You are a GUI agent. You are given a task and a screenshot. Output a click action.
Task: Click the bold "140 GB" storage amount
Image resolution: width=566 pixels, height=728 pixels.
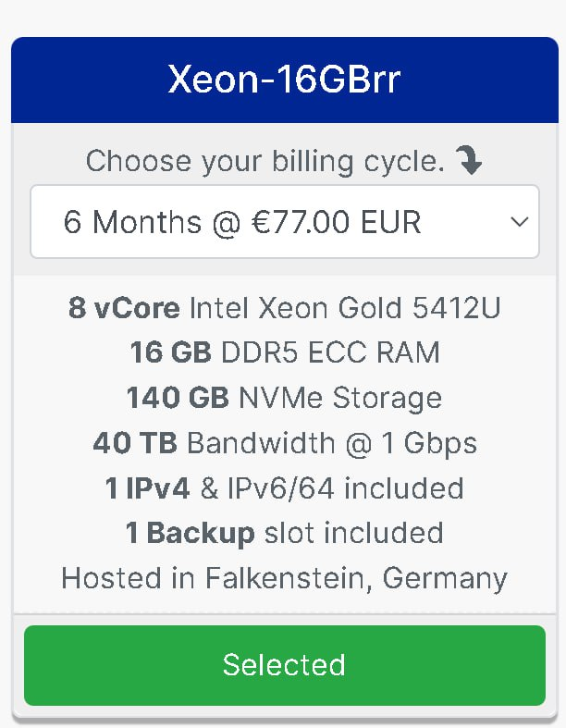[178, 398]
